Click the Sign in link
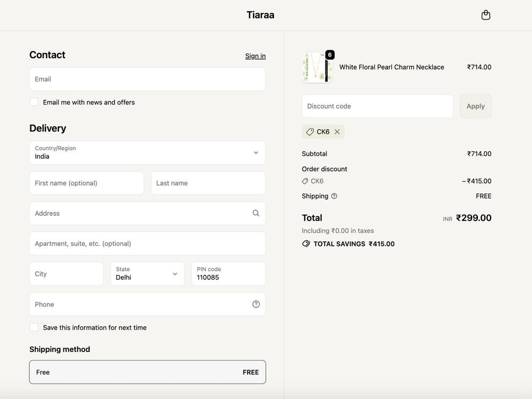 [x=255, y=56]
